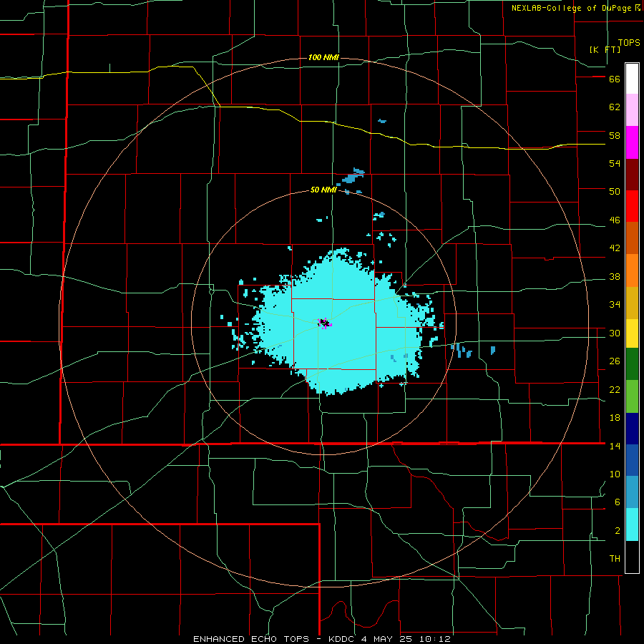Click the 2 value on the scale
Screen dimensions: 644x644
pos(618,530)
